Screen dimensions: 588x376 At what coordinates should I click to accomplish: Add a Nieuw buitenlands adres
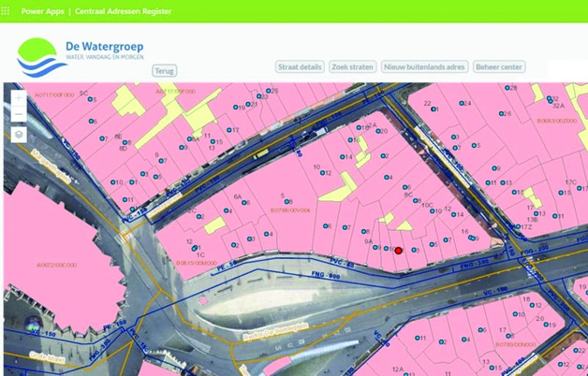[x=424, y=67]
